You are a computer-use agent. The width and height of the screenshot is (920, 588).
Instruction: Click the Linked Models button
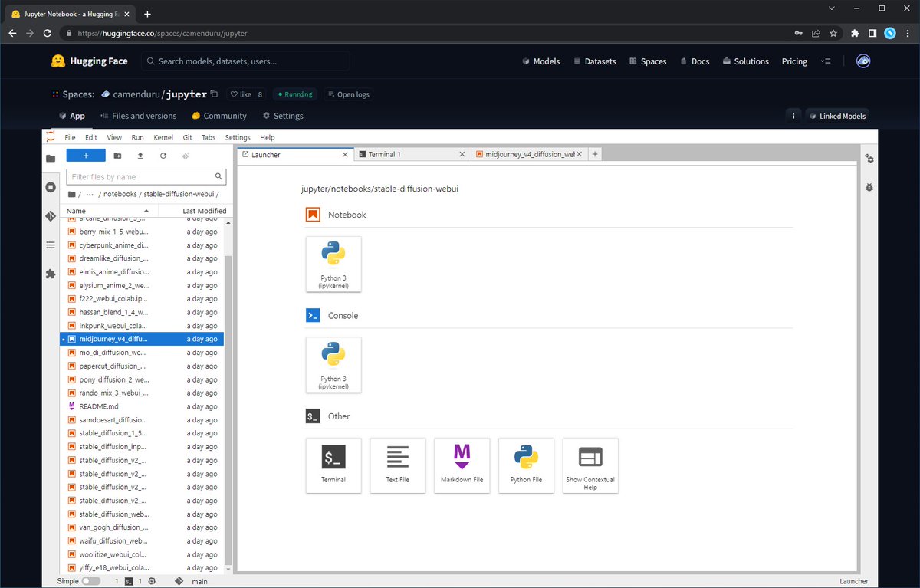(x=837, y=116)
